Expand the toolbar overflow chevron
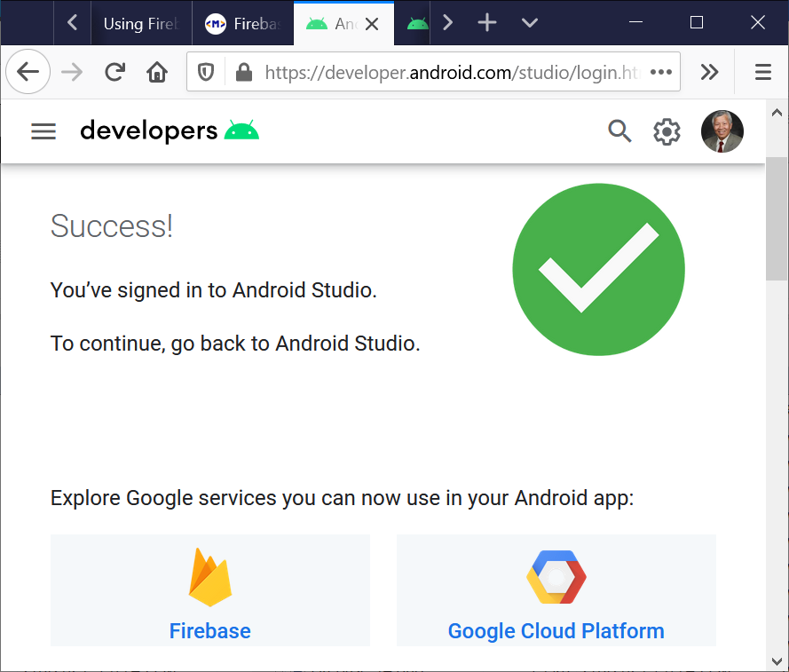 [x=709, y=72]
